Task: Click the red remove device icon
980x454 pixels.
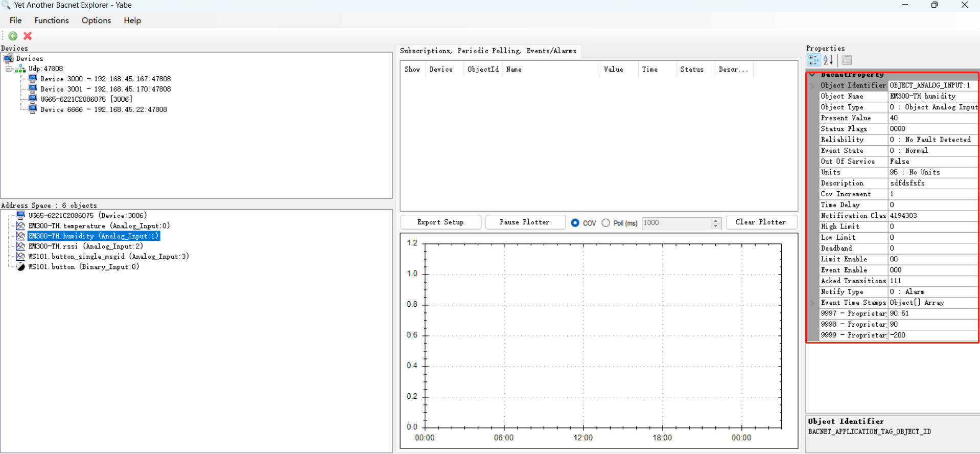Action: [28, 36]
